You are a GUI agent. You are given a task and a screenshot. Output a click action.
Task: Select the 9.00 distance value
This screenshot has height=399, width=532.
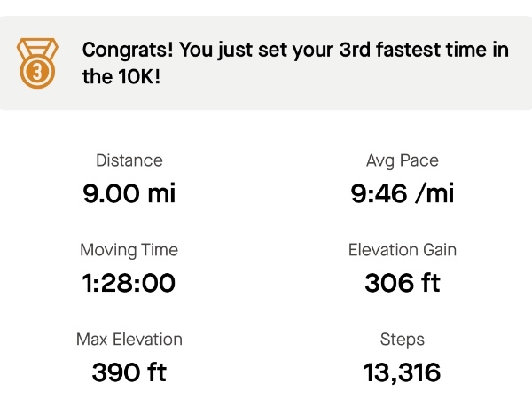112,193
